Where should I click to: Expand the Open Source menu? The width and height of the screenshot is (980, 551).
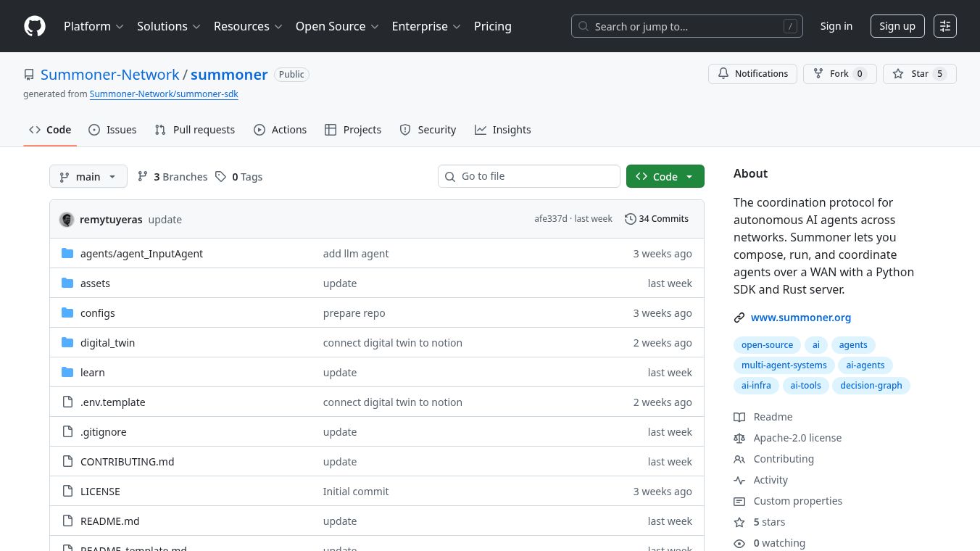point(337,26)
